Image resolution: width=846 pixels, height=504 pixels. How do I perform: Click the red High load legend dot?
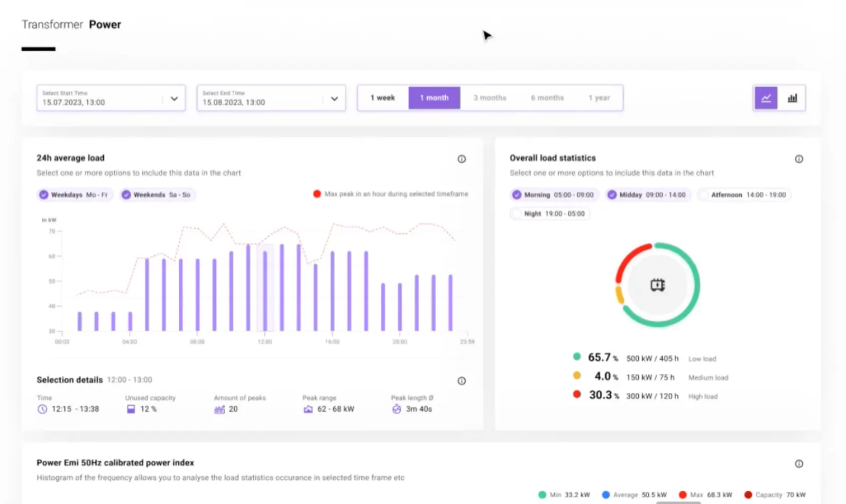pyautogui.click(x=577, y=394)
